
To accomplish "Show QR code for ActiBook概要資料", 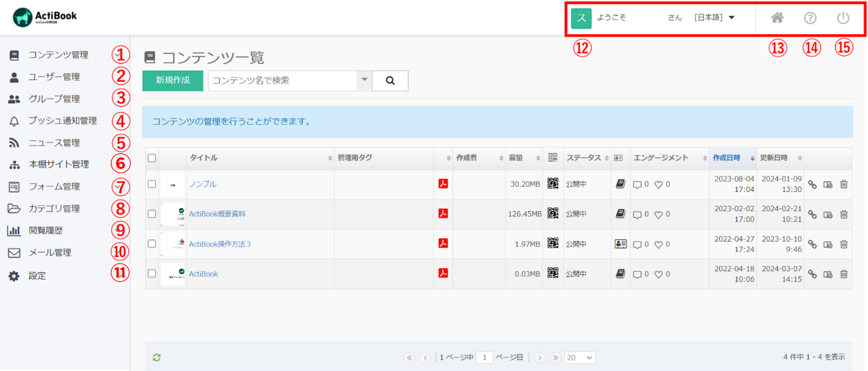I will 553,214.
